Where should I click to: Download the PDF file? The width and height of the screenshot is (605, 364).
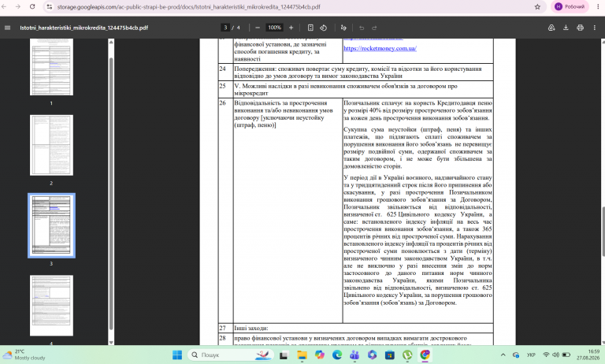pos(566,28)
